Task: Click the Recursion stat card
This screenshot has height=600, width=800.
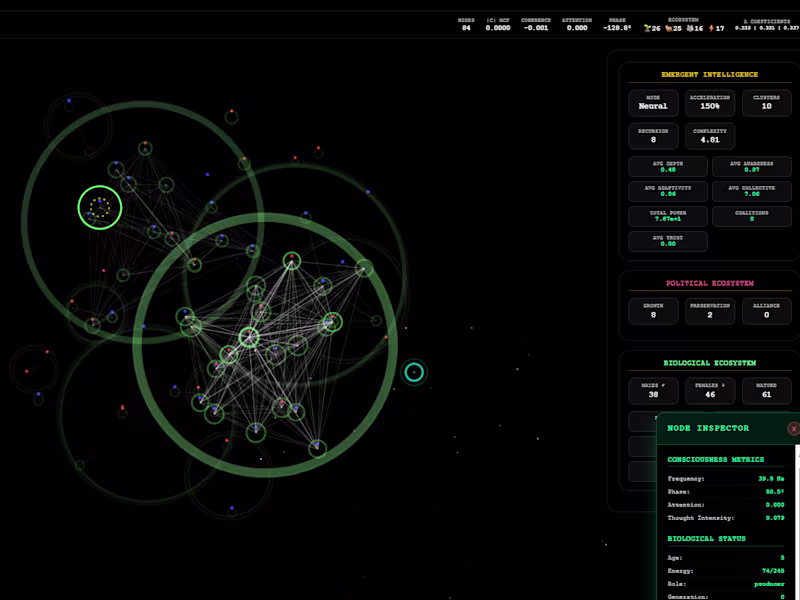Action: coord(652,136)
